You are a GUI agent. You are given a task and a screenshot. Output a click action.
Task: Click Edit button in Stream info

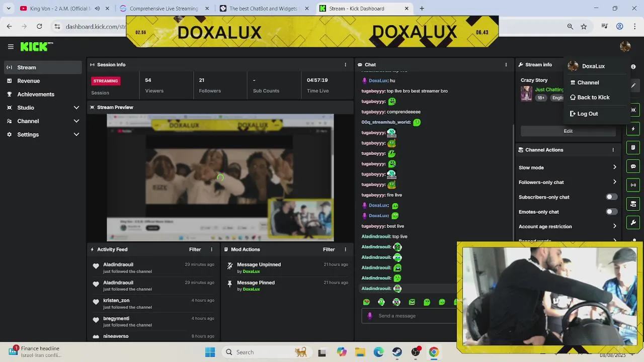point(568,131)
